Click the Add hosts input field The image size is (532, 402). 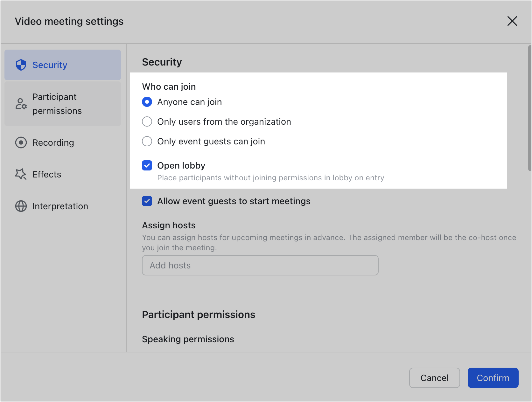260,265
